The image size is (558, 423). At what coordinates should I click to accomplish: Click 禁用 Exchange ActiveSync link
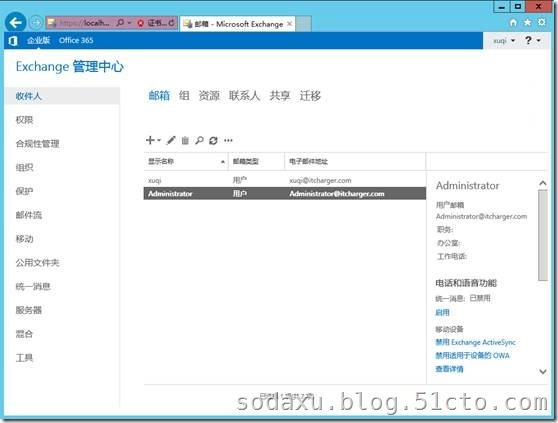475,342
